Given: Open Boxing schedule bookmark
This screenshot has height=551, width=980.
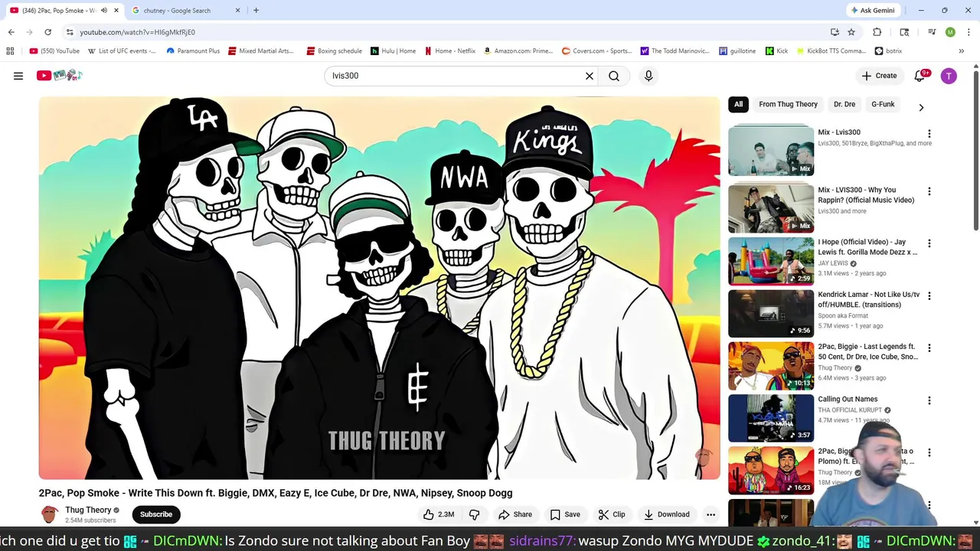Looking at the screenshot, I should [334, 51].
